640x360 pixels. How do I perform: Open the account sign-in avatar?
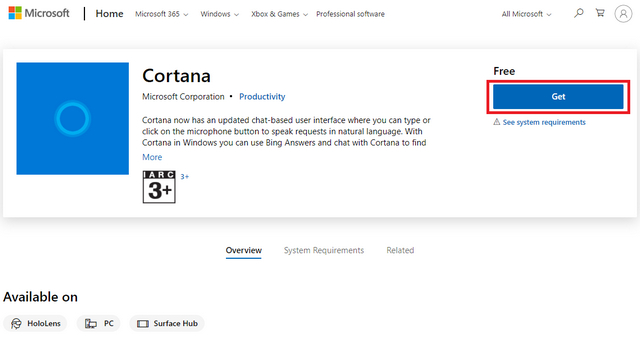click(x=623, y=14)
